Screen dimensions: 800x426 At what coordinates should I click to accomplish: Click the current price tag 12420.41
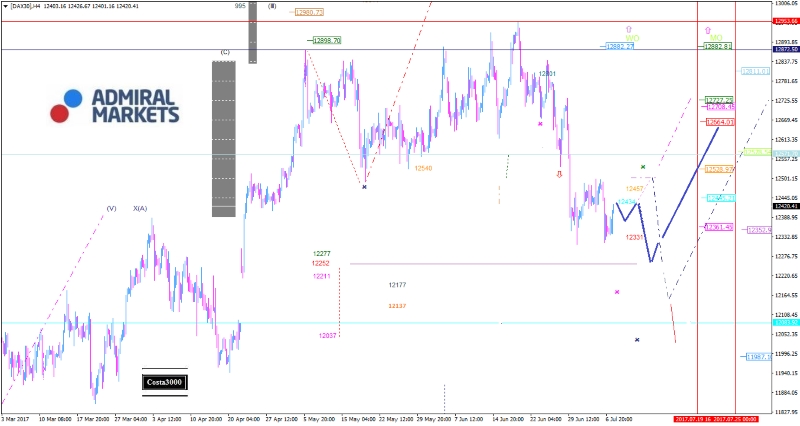[785, 206]
